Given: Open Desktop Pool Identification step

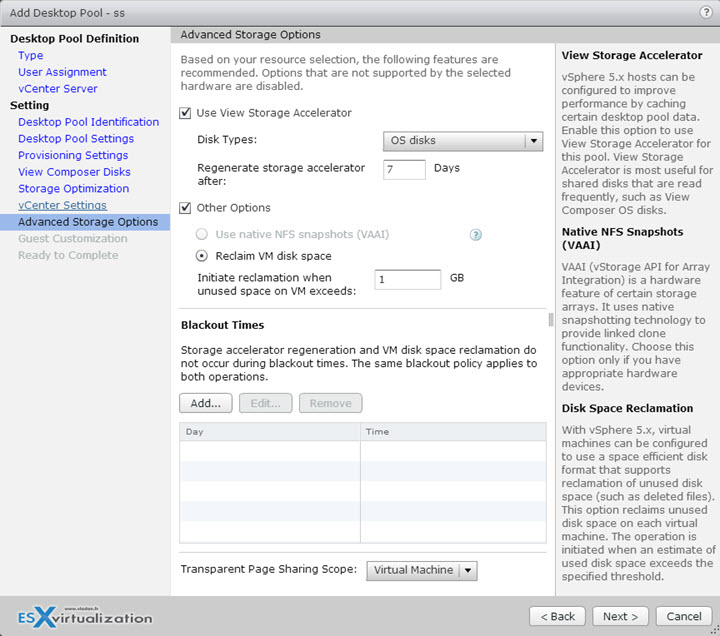Looking at the screenshot, I should coord(89,122).
